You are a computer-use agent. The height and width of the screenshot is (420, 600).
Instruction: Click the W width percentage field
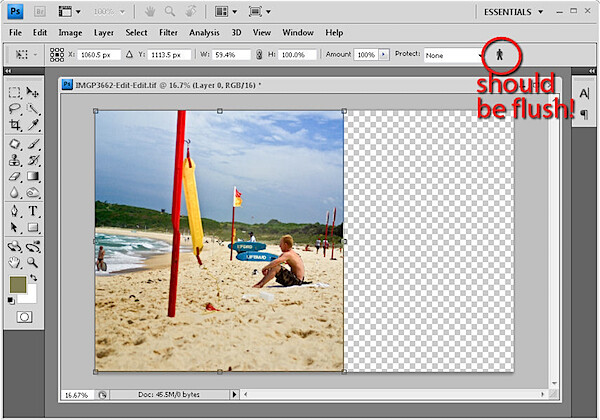(x=231, y=55)
